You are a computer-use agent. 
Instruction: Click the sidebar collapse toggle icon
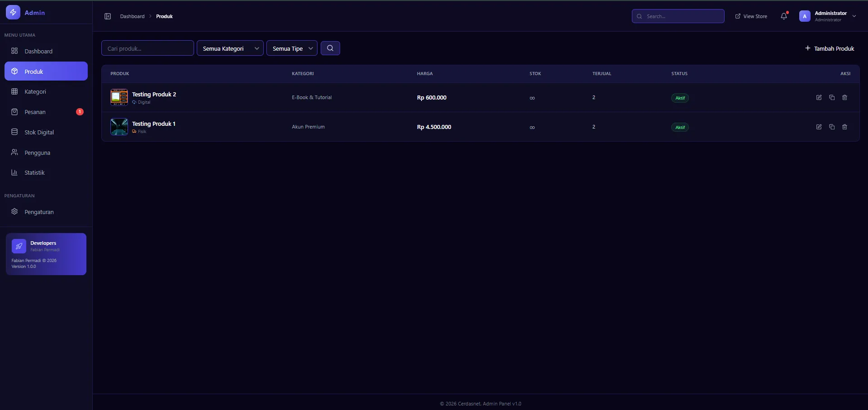click(x=108, y=16)
